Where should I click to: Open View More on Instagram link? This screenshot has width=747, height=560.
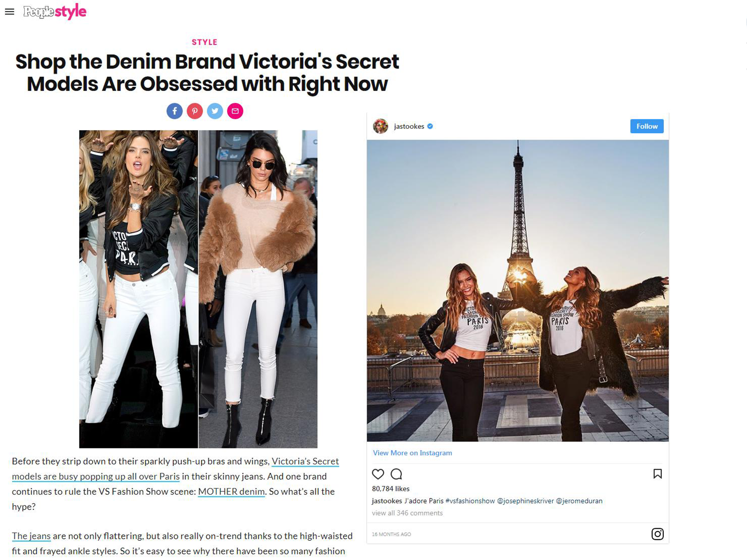[412, 453]
